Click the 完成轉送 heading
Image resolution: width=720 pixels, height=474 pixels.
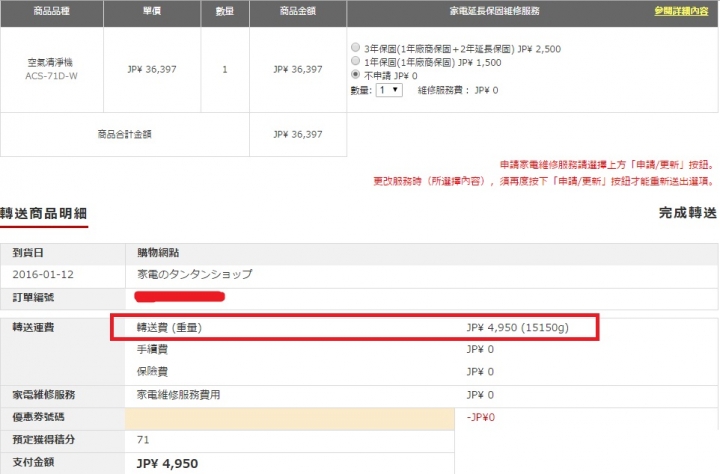pos(688,213)
